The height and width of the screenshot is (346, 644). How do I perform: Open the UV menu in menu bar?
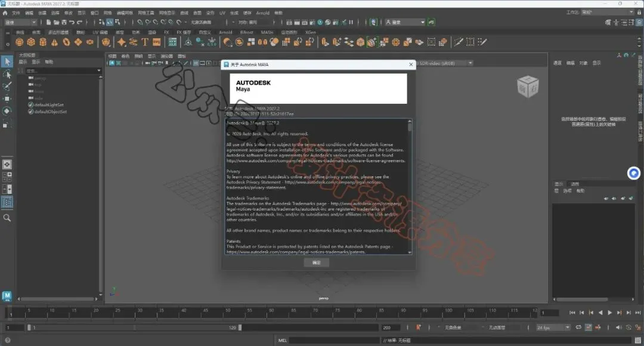(222, 13)
